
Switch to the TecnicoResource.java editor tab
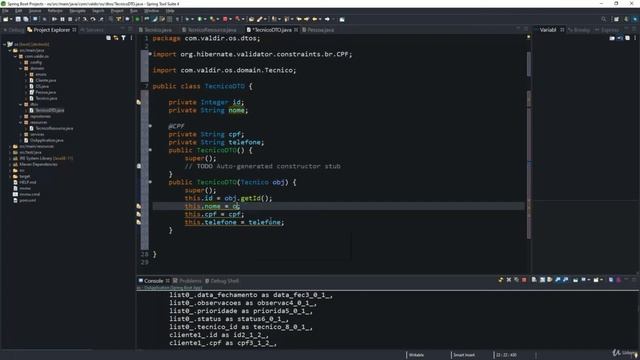[x=209, y=30]
